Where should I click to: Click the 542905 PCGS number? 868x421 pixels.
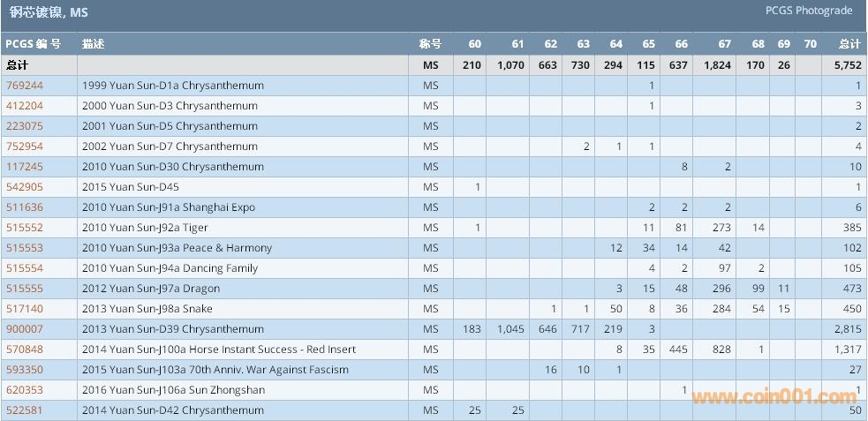pos(25,187)
